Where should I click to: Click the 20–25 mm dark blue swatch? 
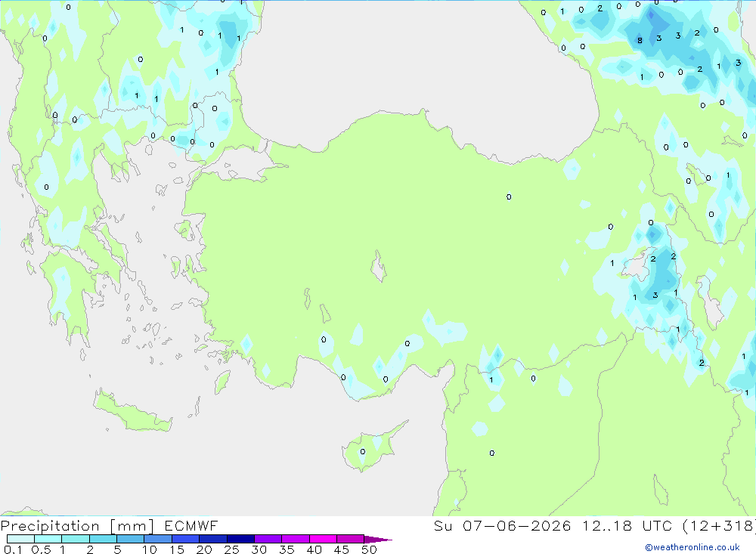point(212,539)
